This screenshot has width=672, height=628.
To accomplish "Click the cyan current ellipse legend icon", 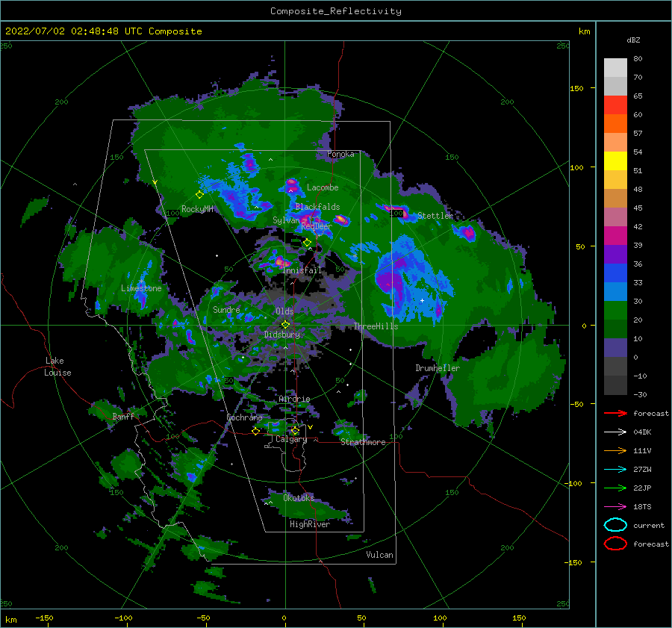I will tap(615, 525).
